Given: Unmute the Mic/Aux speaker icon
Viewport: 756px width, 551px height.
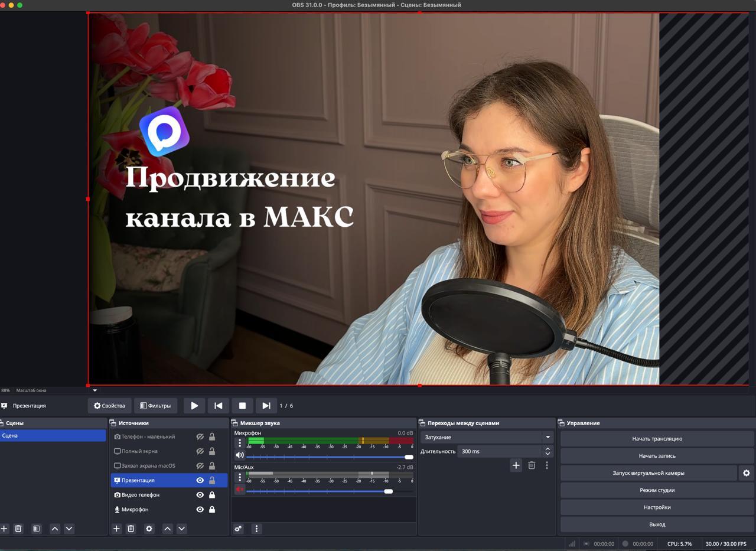Looking at the screenshot, I should click(x=239, y=489).
